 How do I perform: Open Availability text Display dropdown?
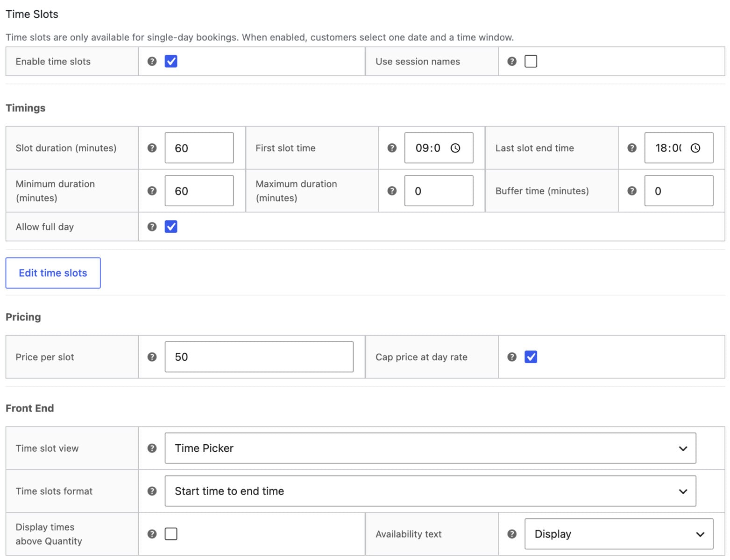619,534
